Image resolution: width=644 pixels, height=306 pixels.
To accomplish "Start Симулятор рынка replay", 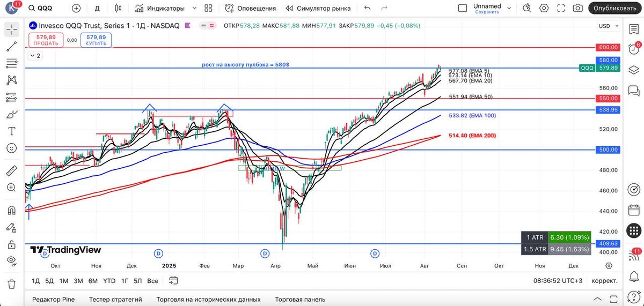I will 318,8.
